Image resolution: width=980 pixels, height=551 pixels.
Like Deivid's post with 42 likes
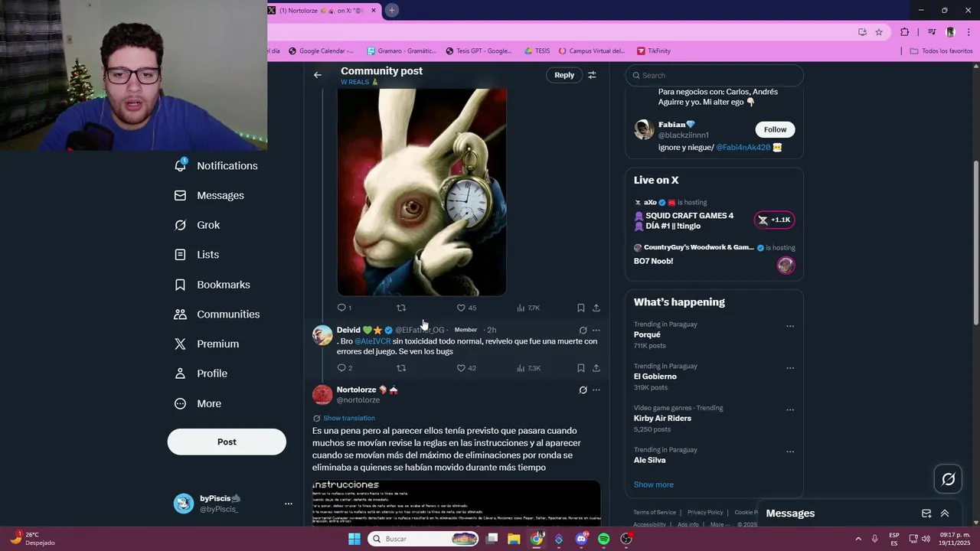465,368
